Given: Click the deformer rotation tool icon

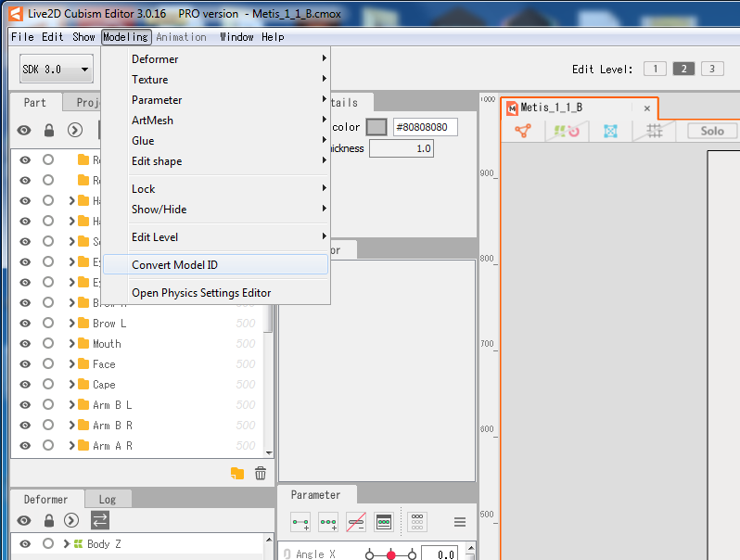Looking at the screenshot, I should [567, 131].
